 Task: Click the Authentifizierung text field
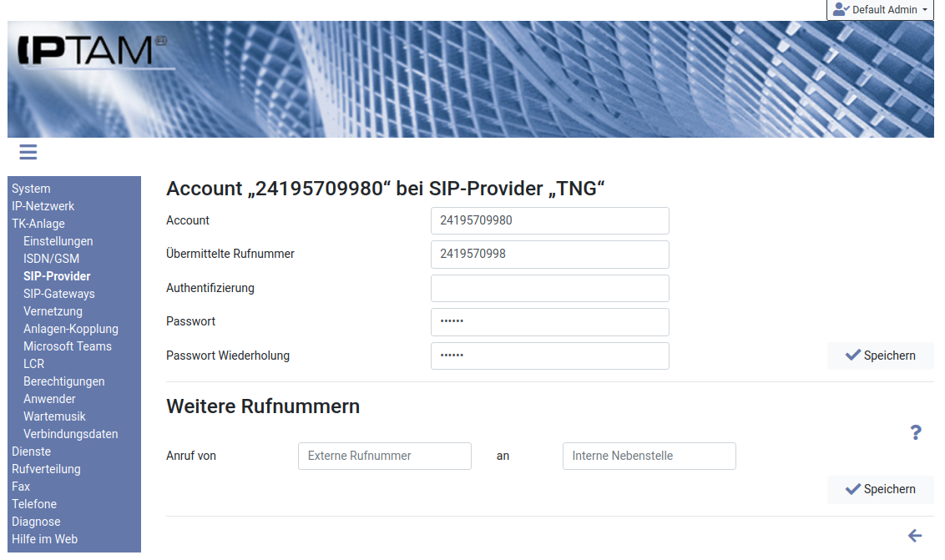click(x=549, y=288)
